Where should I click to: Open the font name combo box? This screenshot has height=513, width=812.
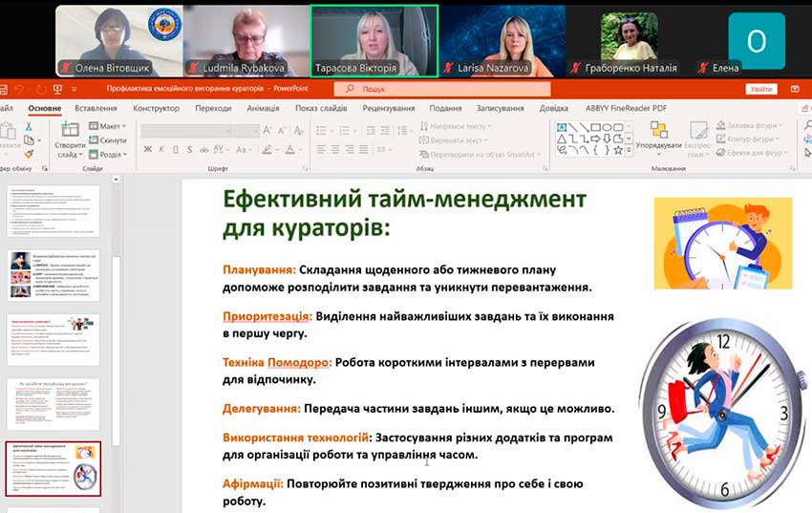(186, 131)
